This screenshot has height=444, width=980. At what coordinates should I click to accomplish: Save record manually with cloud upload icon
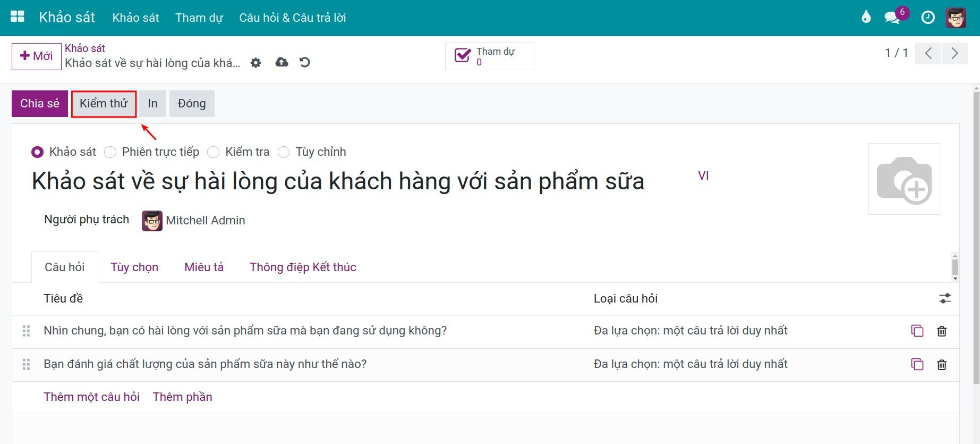(x=282, y=62)
